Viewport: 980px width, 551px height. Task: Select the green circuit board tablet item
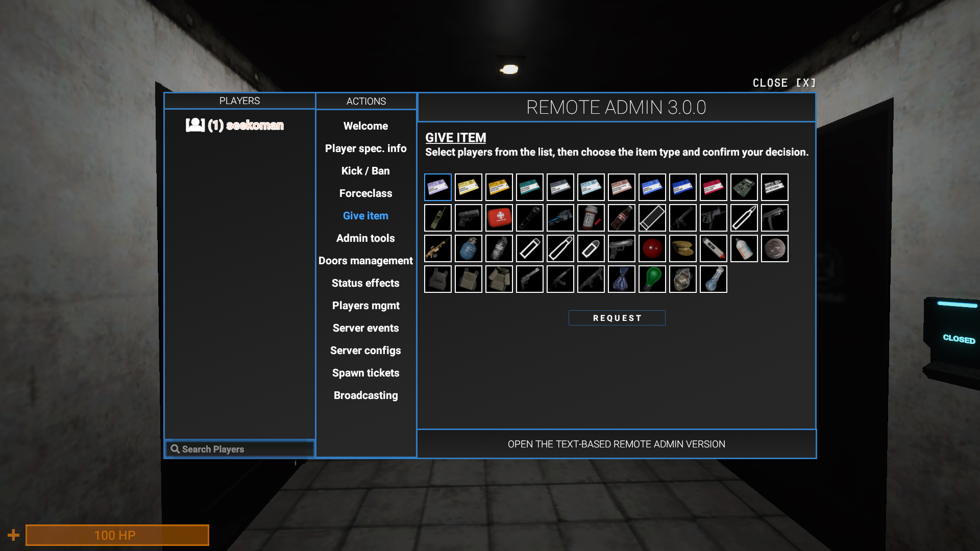744,187
